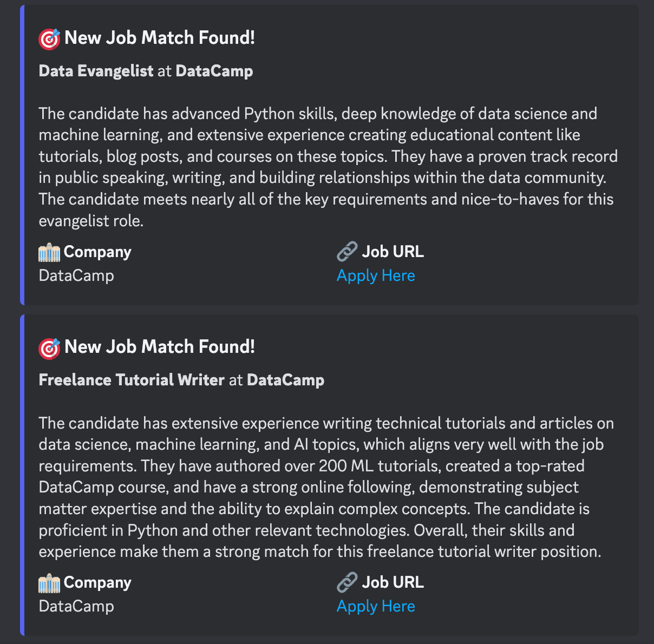Click 'Freelance Tutorial Writer at DataCamp' title
654x644 pixels.
pyautogui.click(x=181, y=380)
